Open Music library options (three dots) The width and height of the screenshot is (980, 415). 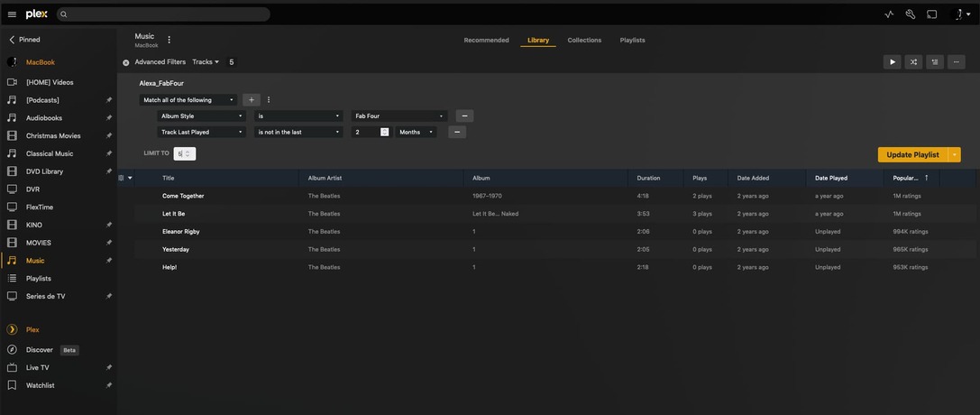(169, 40)
